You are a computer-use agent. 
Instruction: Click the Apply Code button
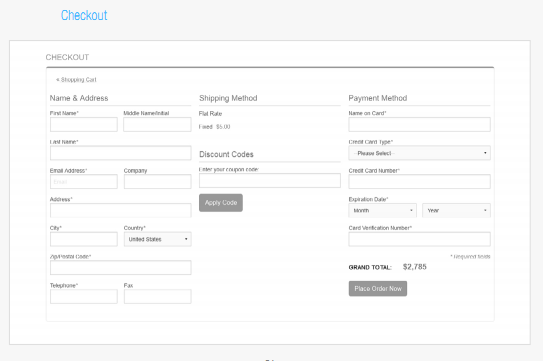[221, 203]
